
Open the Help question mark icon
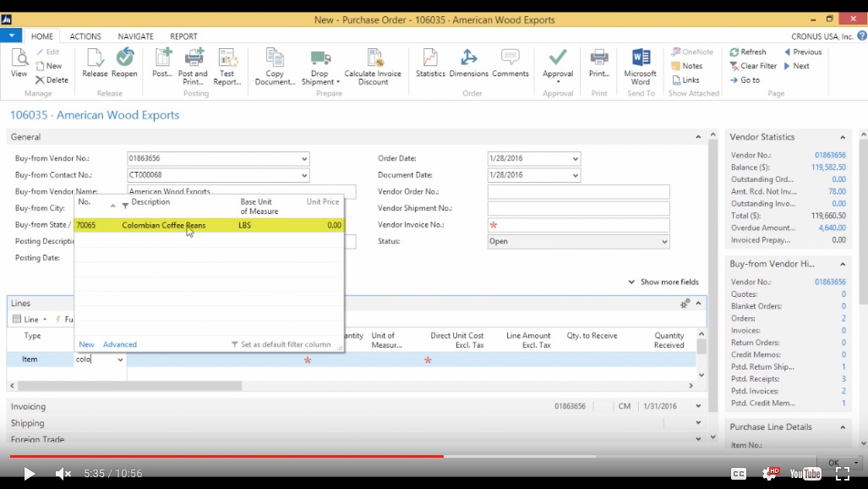pyautogui.click(x=862, y=36)
